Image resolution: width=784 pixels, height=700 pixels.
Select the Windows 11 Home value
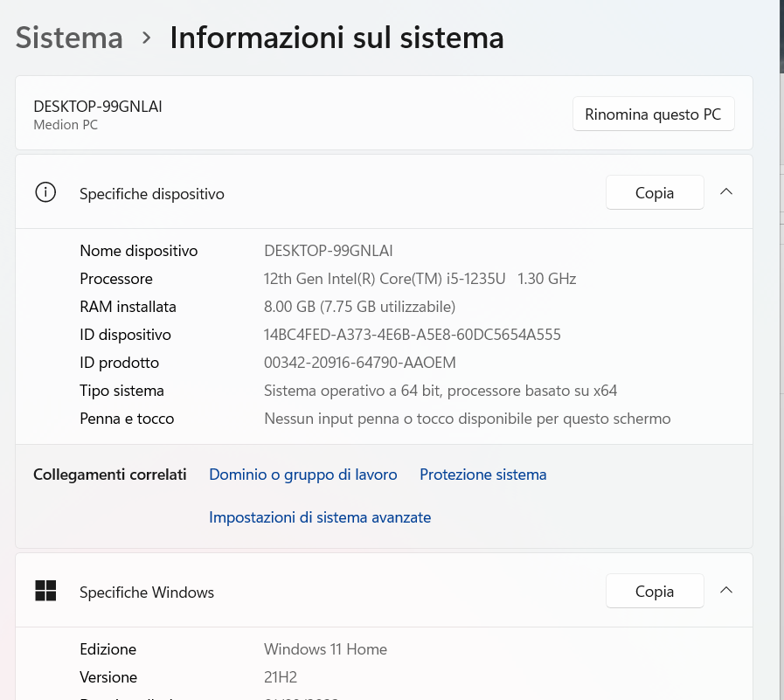(x=325, y=649)
